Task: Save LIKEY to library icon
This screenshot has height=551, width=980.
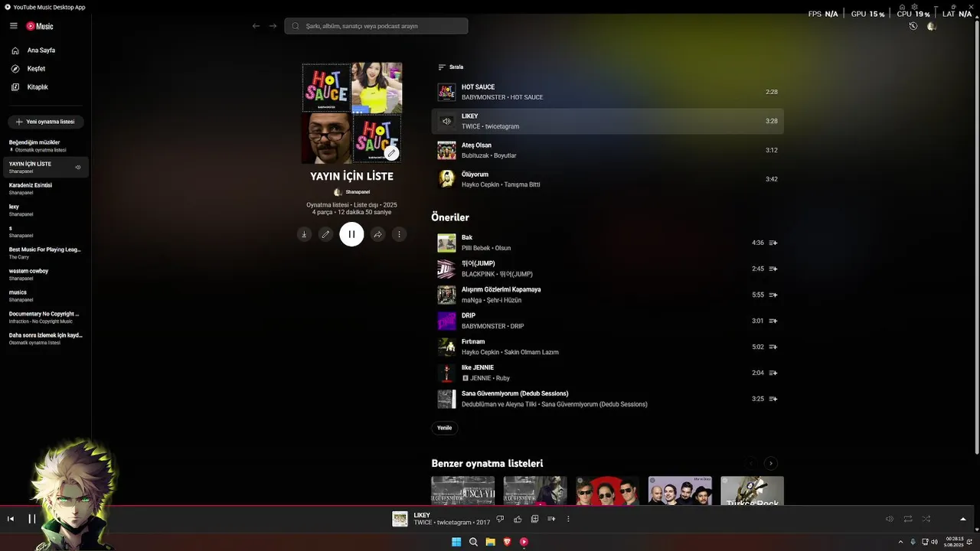Action: (x=534, y=519)
